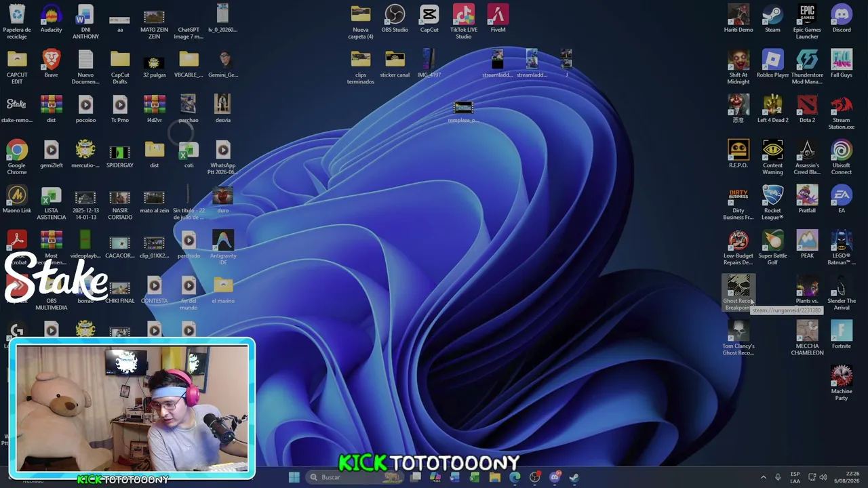The width and height of the screenshot is (868, 488).
Task: Select the Rocket League shortcut
Action: pos(772,202)
